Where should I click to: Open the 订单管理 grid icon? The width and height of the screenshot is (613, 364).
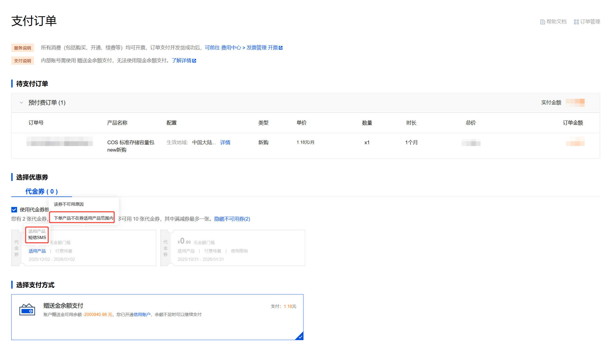coord(576,22)
